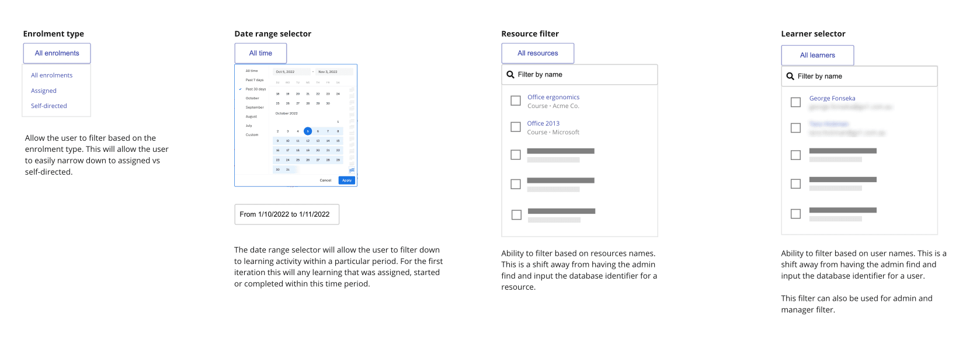This screenshot has height=337, width=980.
Task: Select George Fonseka's checkbox
Action: click(x=795, y=102)
